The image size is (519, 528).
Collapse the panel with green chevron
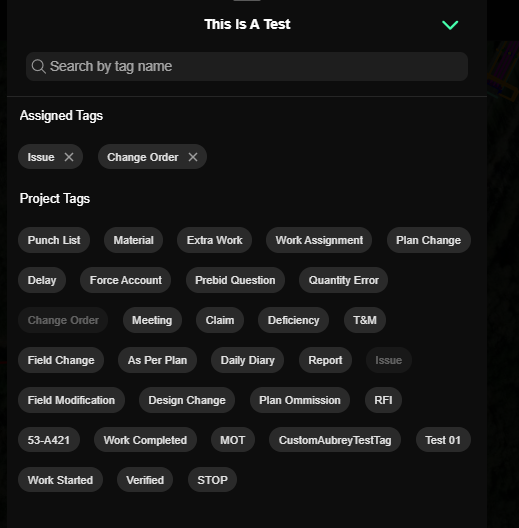click(450, 25)
